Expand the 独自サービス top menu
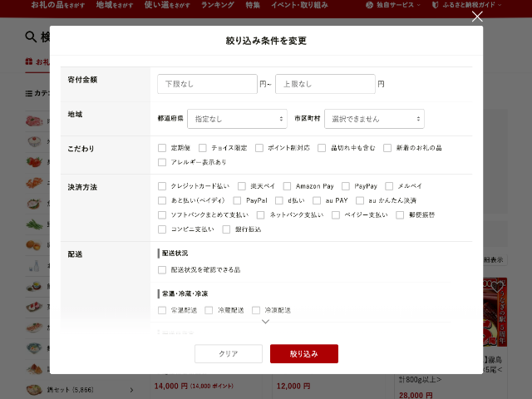Viewport: 532px width, 399px height. click(x=393, y=5)
